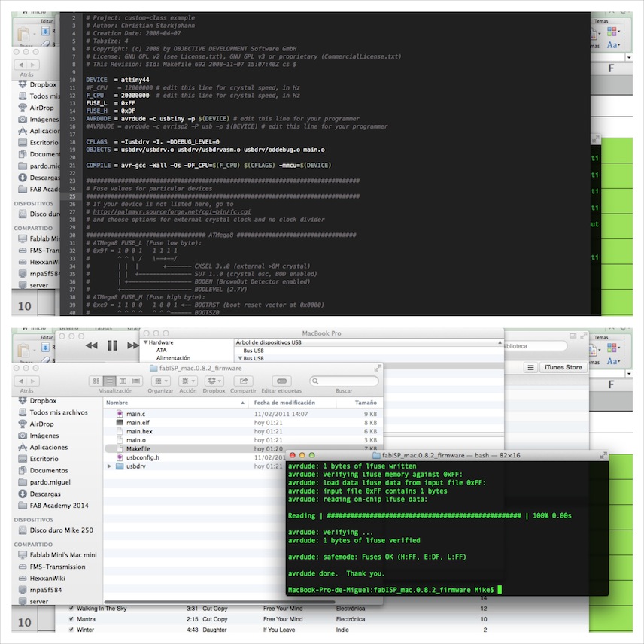
Task: Click the list icon beside iTunes Store
Action: [530, 368]
